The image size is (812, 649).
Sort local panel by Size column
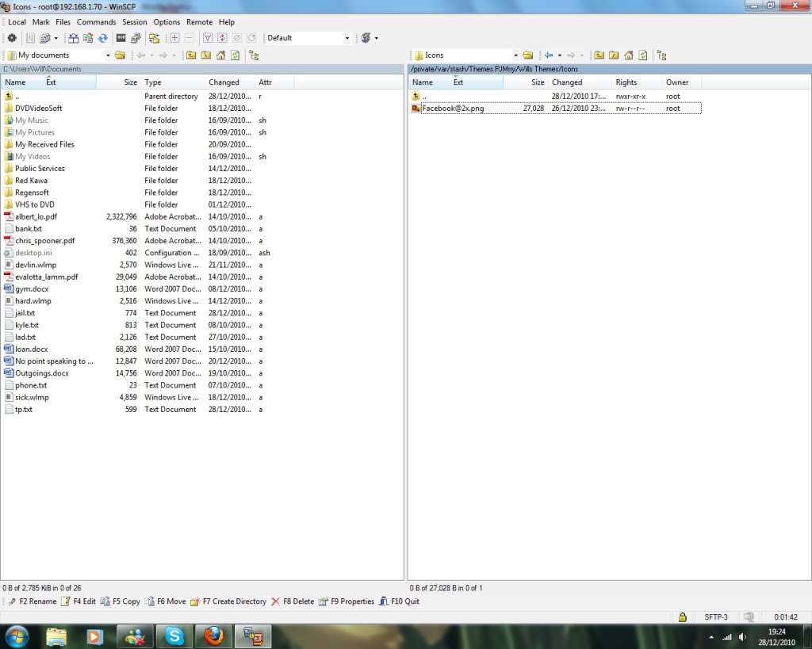pos(119,82)
